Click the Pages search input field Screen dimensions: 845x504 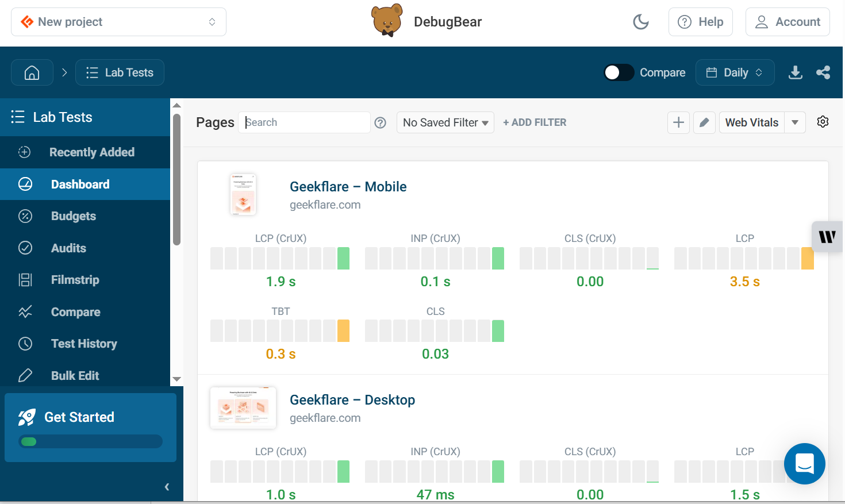click(305, 122)
